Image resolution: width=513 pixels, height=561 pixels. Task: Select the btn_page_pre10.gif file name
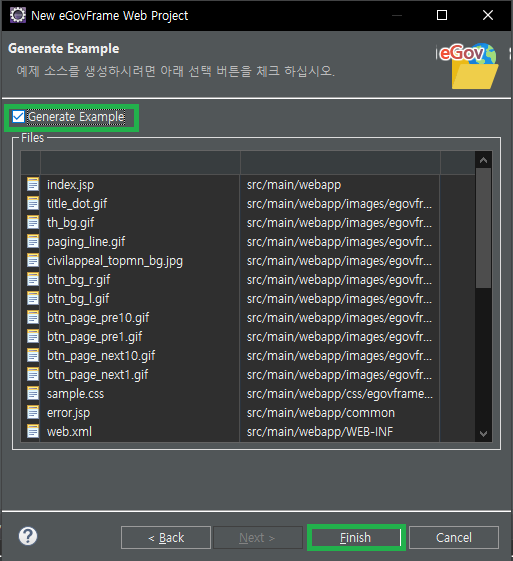[x=98, y=318]
